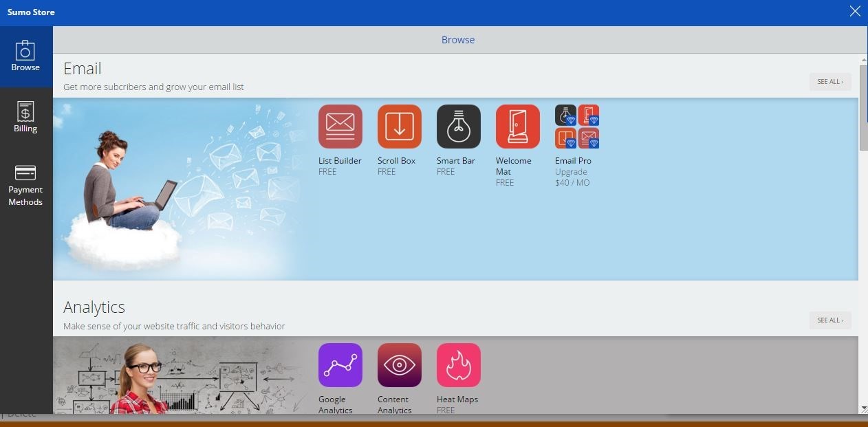Click SEE ALL for Email apps
The width and height of the screenshot is (868, 427).
click(830, 82)
